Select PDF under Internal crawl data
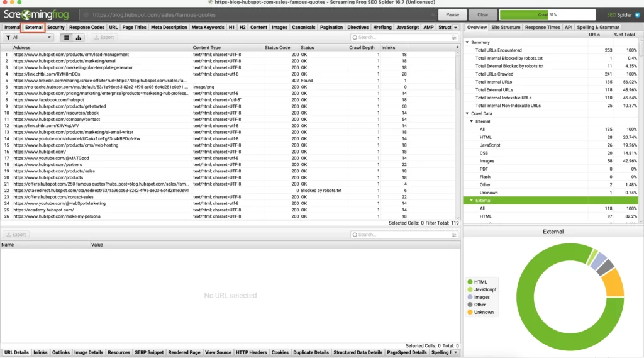 [x=551, y=169]
